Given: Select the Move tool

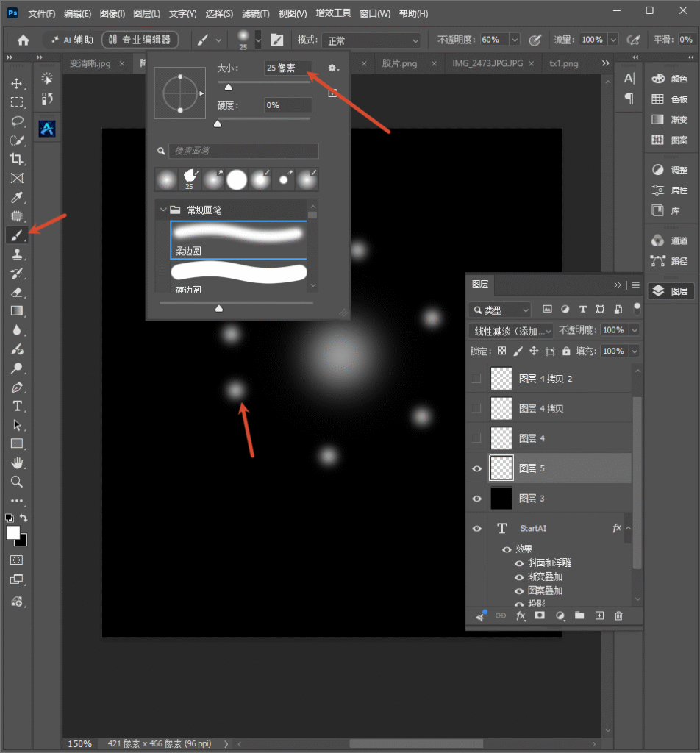Looking at the screenshot, I should 17,84.
